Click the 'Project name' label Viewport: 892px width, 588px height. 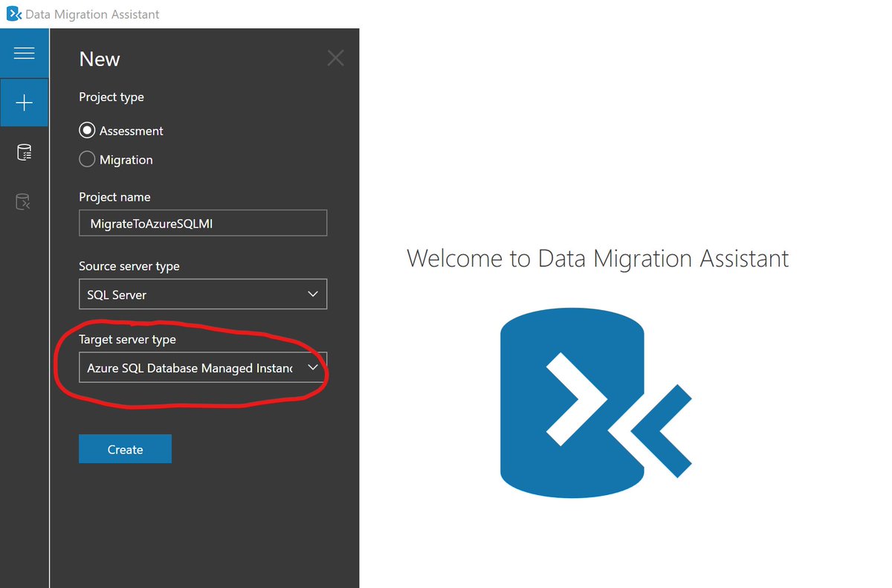[114, 197]
